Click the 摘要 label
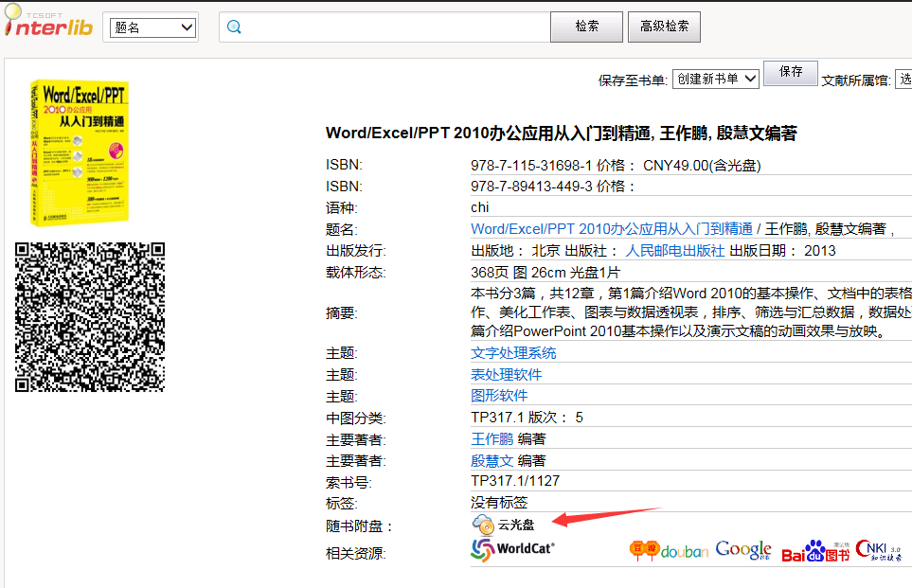This screenshot has height=588, width=912. (342, 313)
